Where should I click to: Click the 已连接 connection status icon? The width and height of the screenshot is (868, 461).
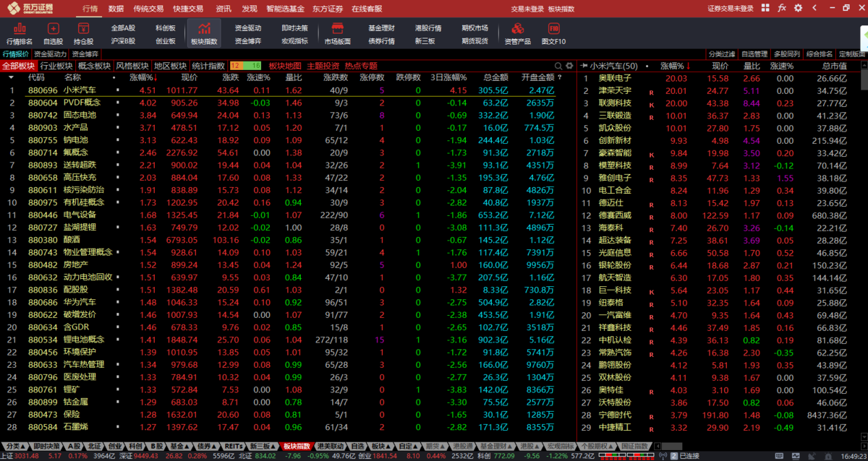(674, 456)
